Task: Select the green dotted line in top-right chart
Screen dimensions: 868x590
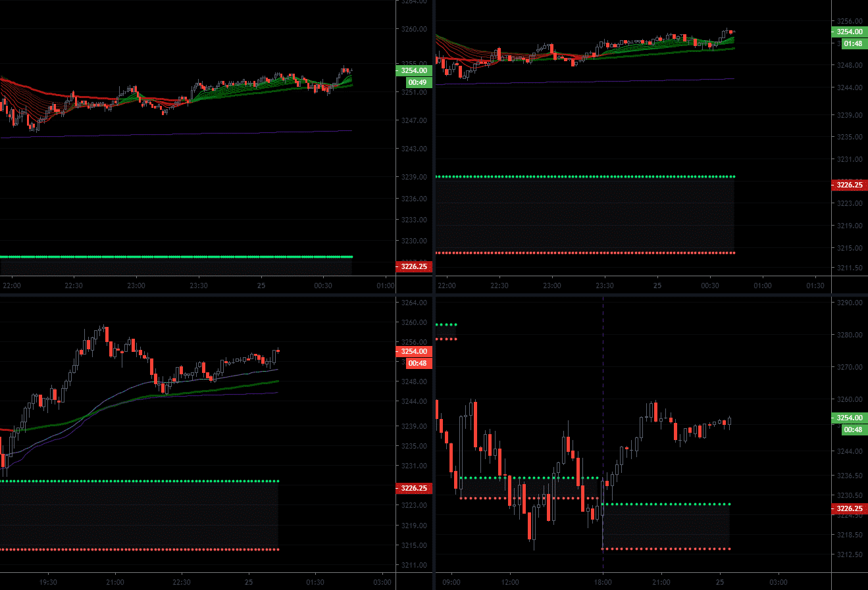Action: click(x=585, y=176)
